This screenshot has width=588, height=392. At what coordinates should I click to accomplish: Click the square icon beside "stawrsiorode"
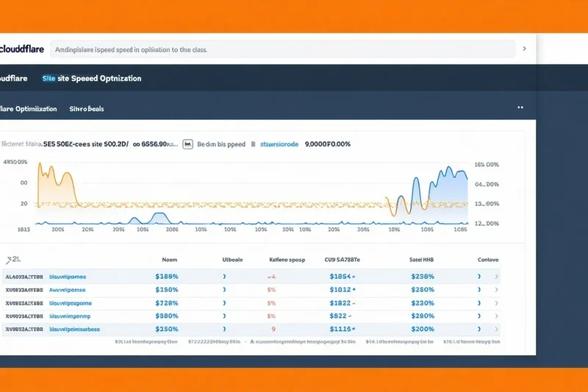pyautogui.click(x=253, y=145)
